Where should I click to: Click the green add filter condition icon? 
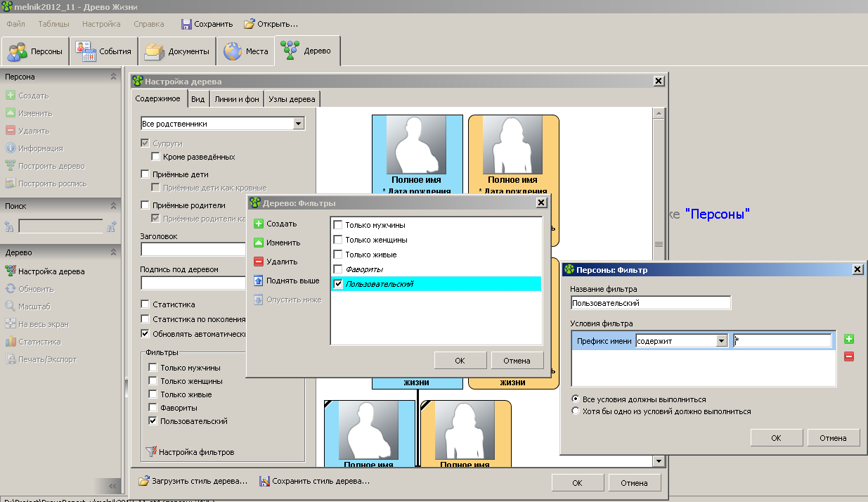849,340
